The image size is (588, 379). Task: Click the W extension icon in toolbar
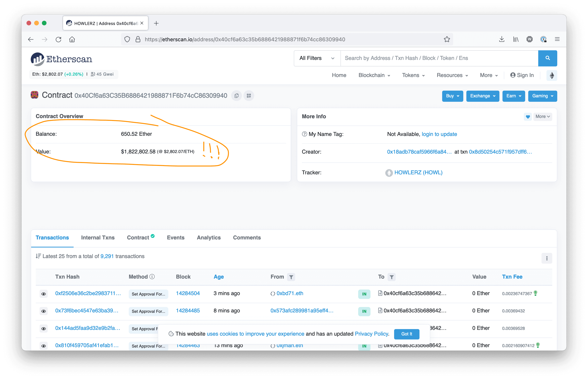point(529,39)
